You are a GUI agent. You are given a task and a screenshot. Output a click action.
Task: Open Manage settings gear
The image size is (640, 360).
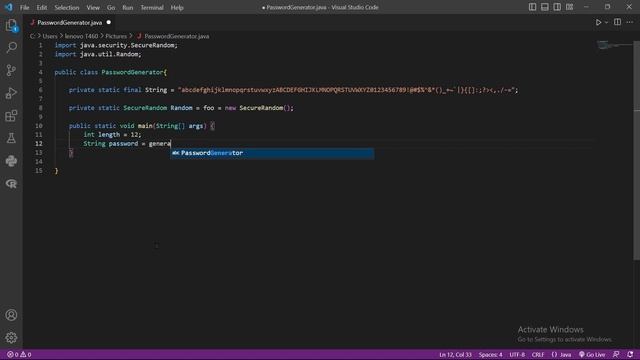point(11,338)
